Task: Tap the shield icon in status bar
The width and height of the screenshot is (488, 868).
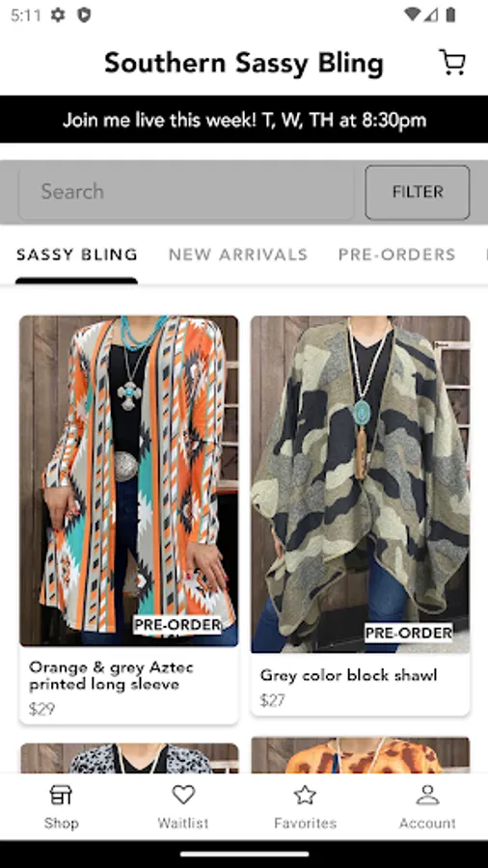Action: (84, 14)
